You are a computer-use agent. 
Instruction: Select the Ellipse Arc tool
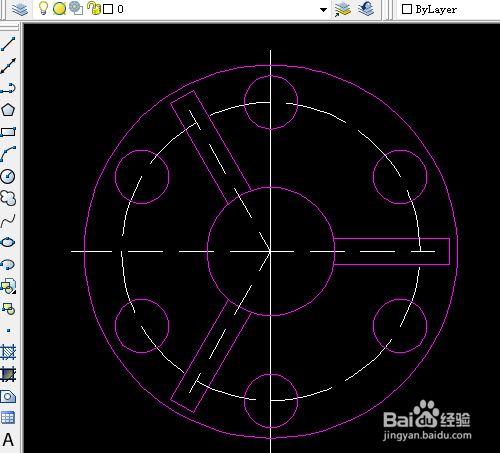coord(8,264)
